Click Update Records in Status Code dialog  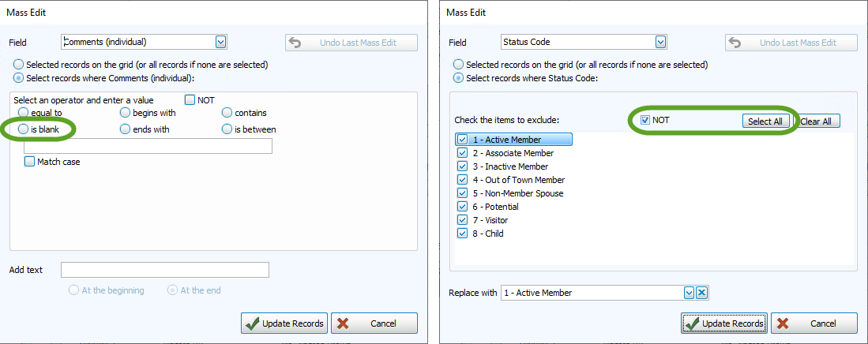click(723, 323)
